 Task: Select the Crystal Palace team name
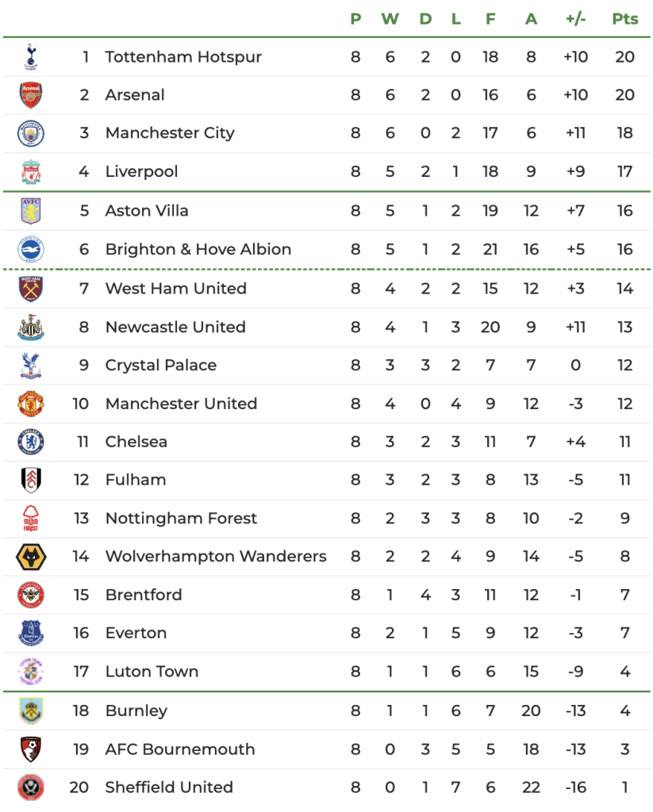click(x=160, y=365)
